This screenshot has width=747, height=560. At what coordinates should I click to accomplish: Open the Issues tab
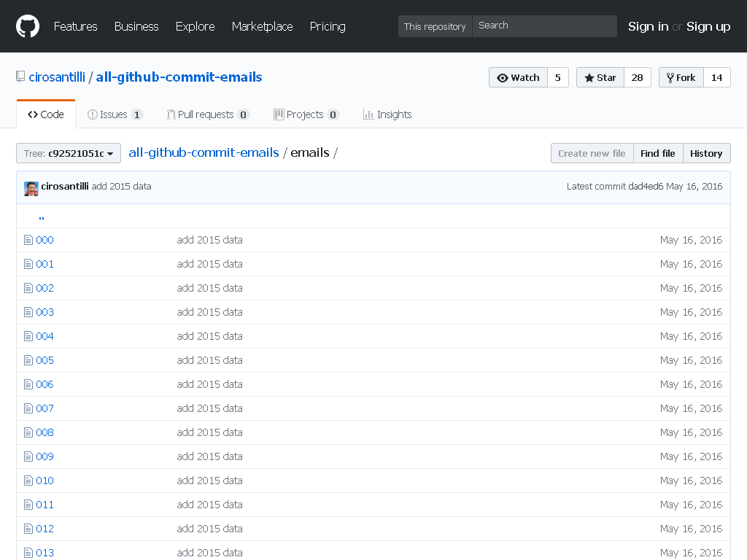click(115, 114)
